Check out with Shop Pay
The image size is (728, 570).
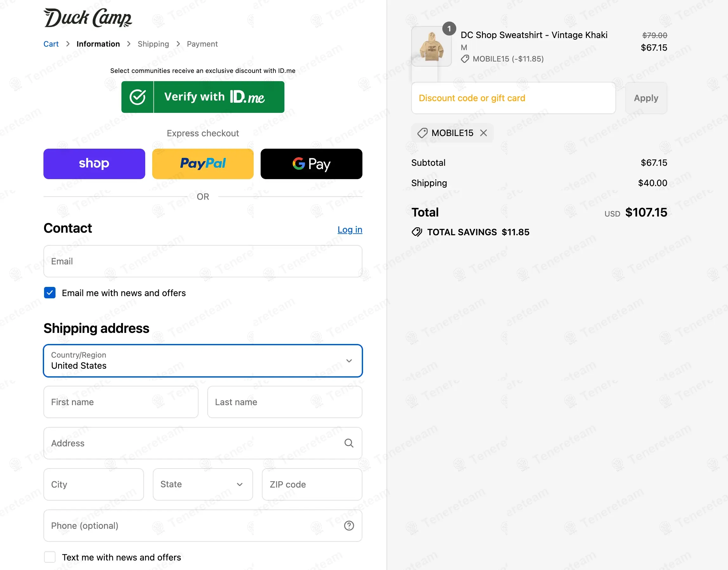[94, 164]
